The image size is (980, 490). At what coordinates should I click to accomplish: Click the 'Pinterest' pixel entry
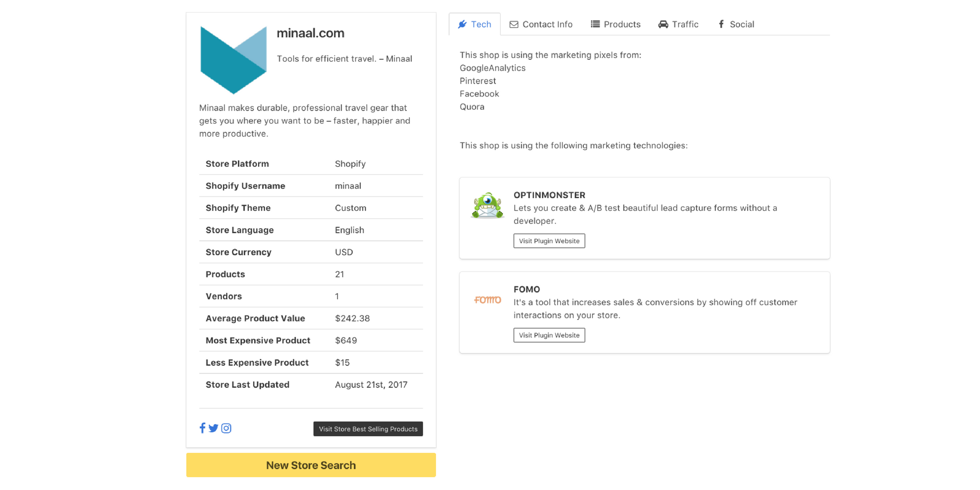click(478, 81)
